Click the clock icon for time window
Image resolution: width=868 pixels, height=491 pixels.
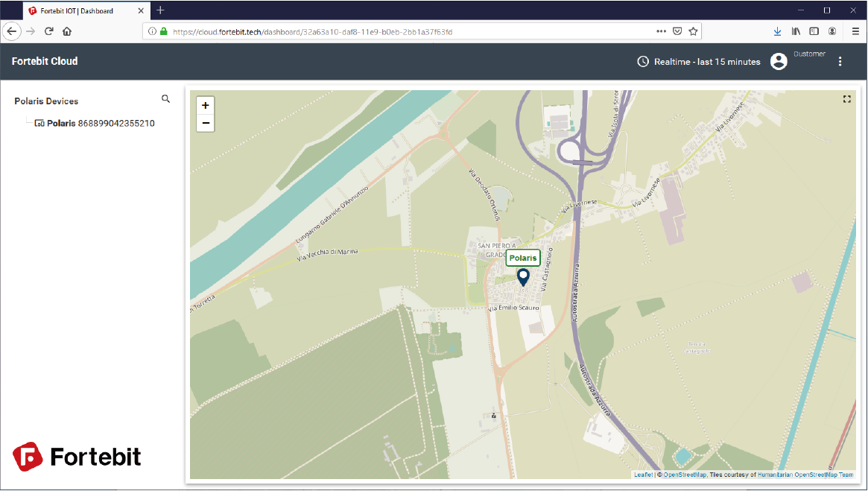click(643, 61)
